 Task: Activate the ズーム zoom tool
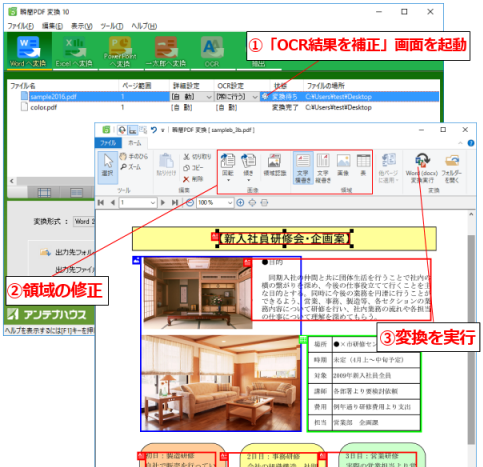(x=131, y=167)
